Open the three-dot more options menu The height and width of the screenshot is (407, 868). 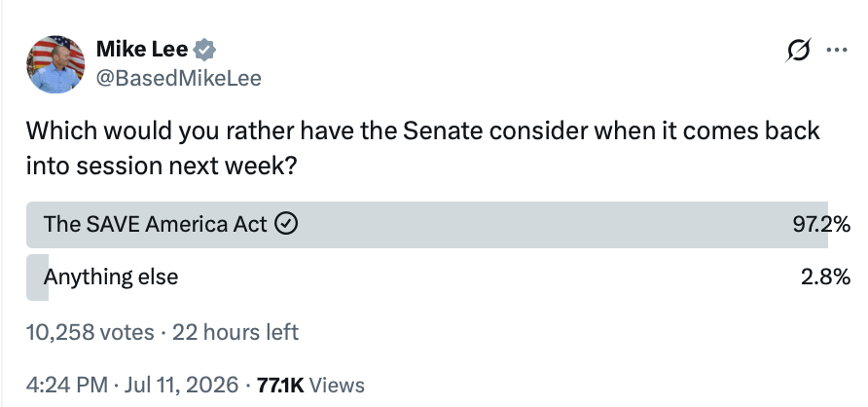pyautogui.click(x=837, y=51)
